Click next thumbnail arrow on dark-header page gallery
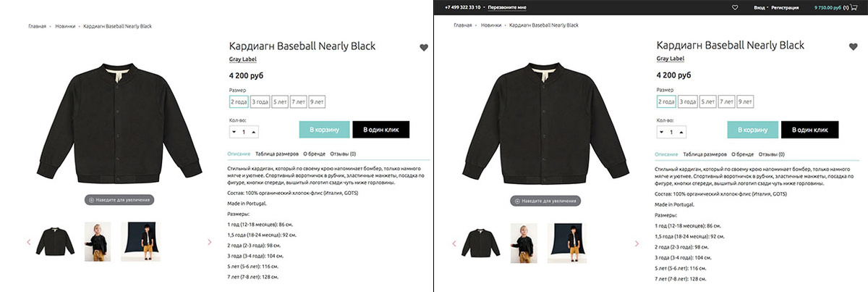 click(638, 243)
